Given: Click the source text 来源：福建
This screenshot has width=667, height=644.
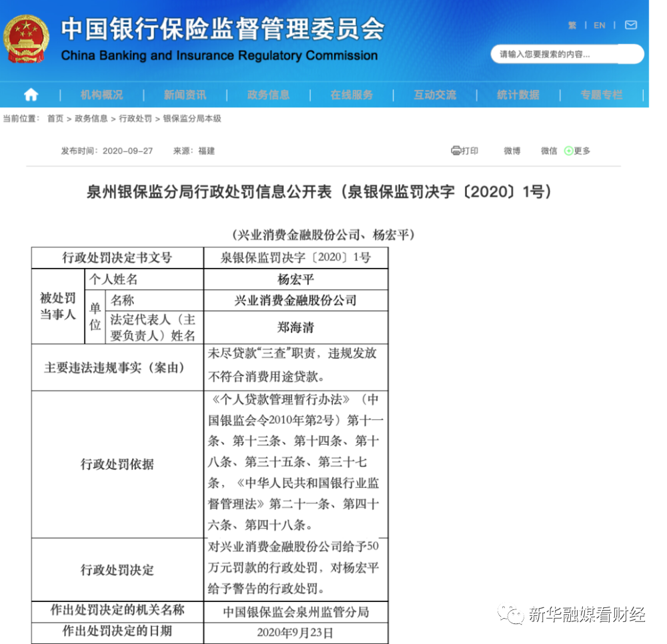Looking at the screenshot, I should (x=194, y=151).
